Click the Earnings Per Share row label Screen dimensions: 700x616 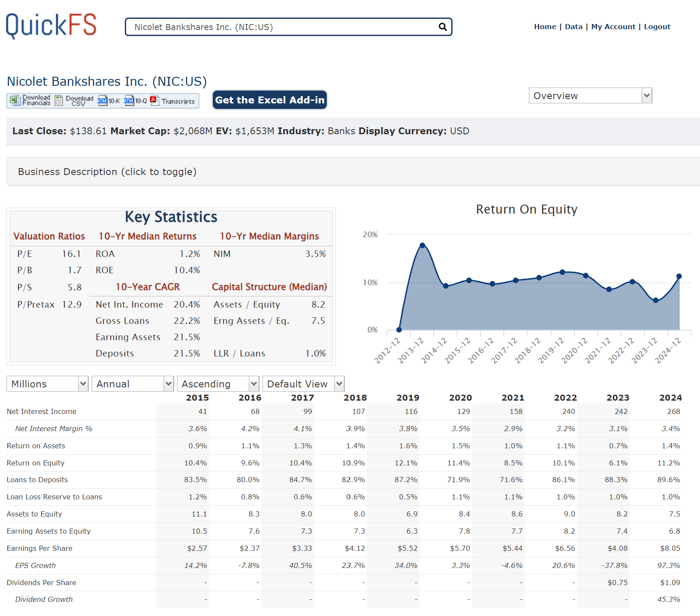39,548
